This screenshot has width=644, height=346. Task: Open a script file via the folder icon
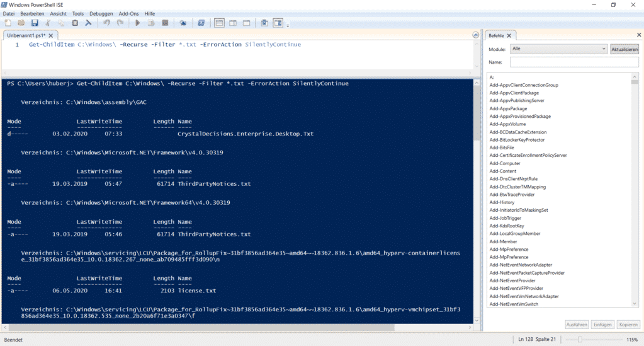[21, 23]
